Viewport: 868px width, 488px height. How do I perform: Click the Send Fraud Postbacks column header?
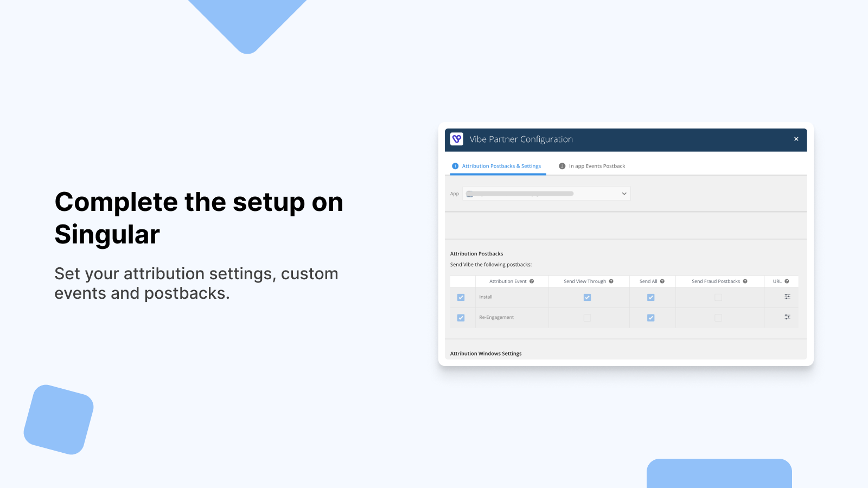(716, 281)
